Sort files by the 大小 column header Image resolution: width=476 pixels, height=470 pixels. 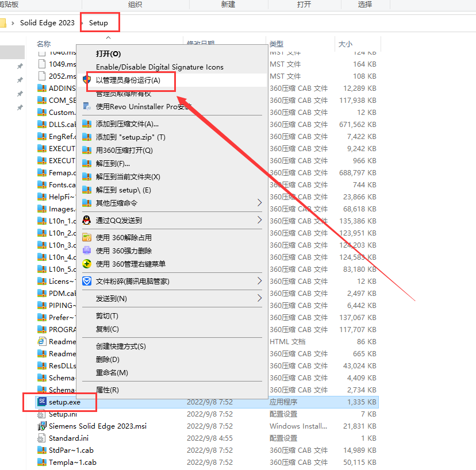point(345,44)
